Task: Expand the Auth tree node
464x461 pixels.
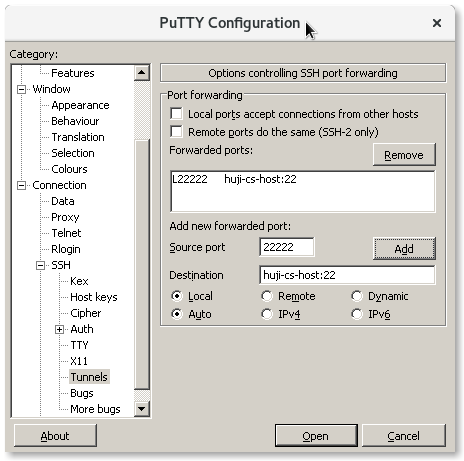Action: click(x=59, y=329)
